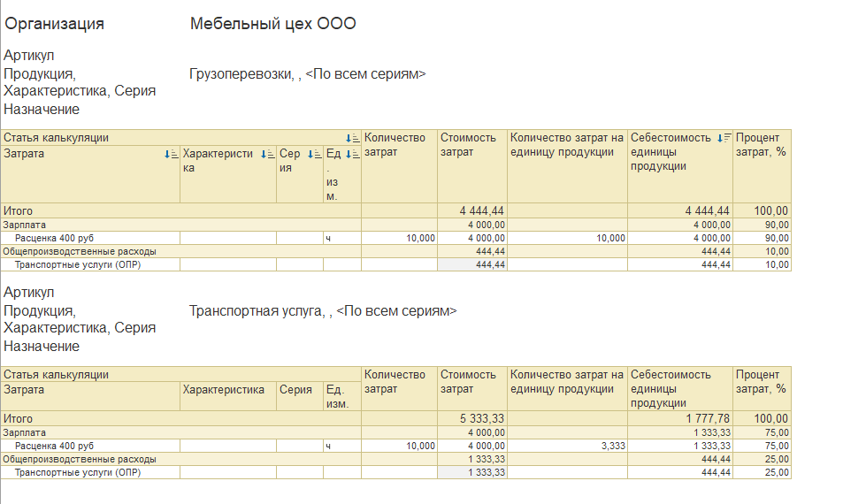Click 1 333,33 cost in Транспортная услуга Общепроизводственные расходы row

(x=486, y=459)
